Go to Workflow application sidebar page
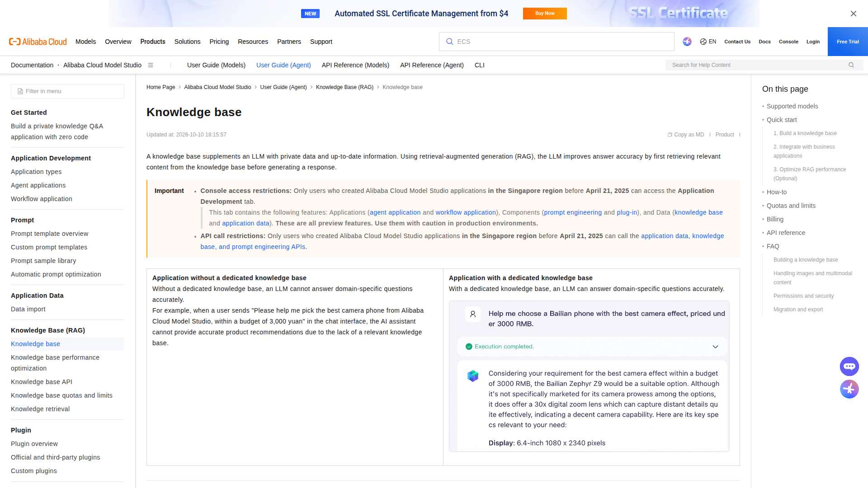This screenshot has width=868, height=488. (x=42, y=199)
